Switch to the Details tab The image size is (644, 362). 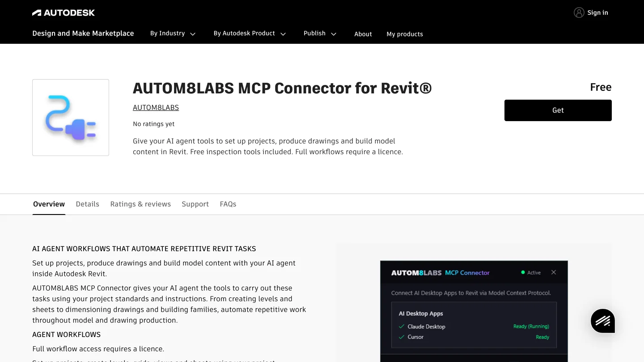[x=88, y=204]
